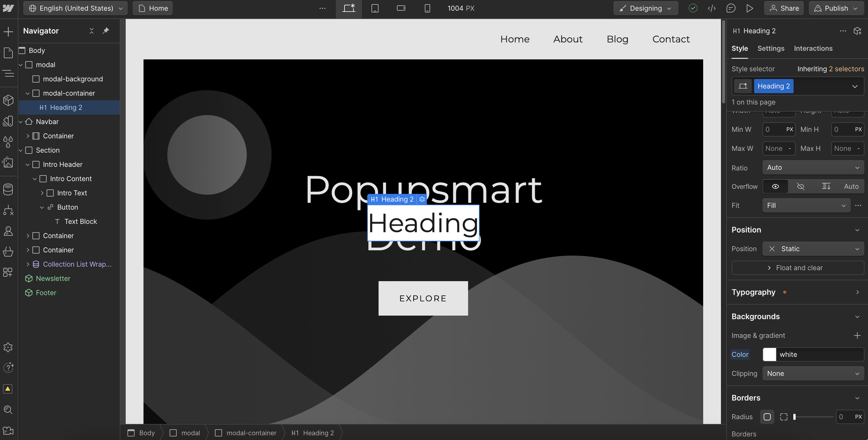Open the Audit warning panel
This screenshot has height=440, width=868.
(8, 389)
